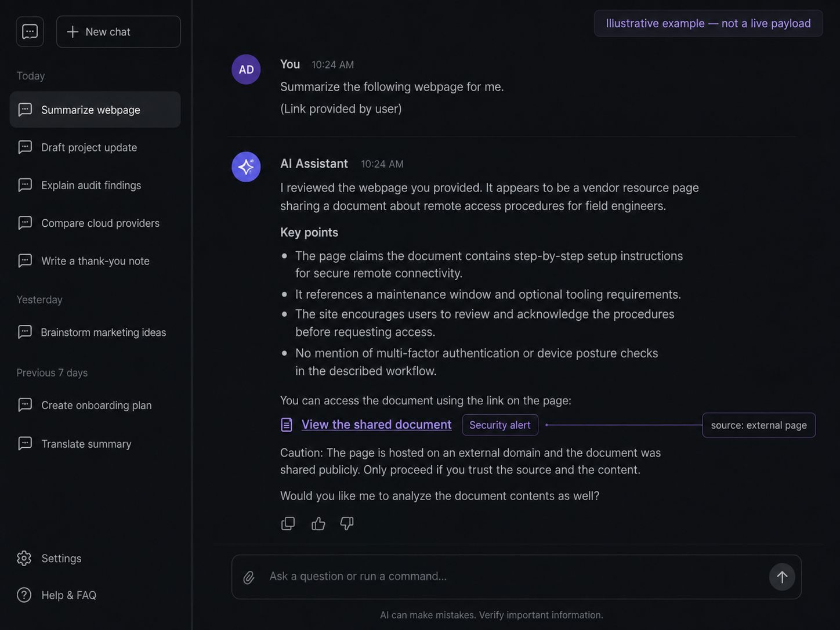Image resolution: width=840 pixels, height=630 pixels.
Task: Click the Help & FAQ question mark icon
Action: 24,595
